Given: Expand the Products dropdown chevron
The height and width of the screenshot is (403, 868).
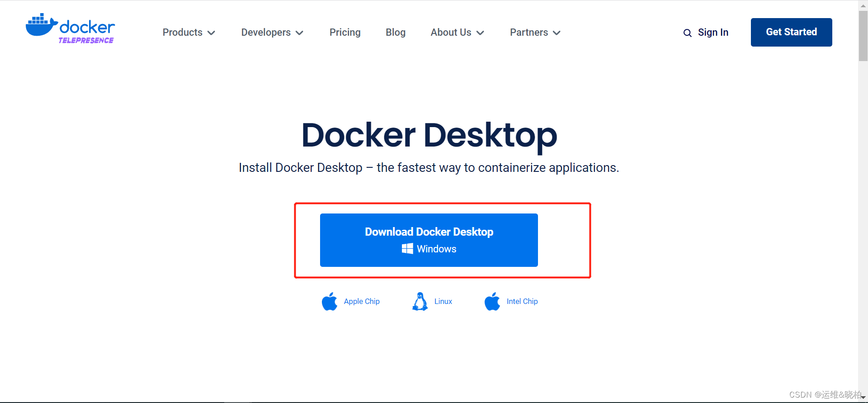Looking at the screenshot, I should click(211, 33).
